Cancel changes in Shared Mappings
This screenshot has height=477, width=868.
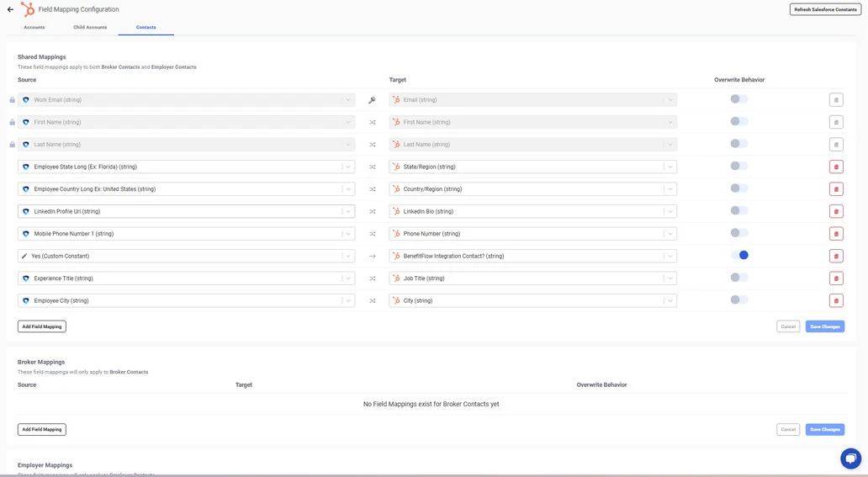click(788, 326)
